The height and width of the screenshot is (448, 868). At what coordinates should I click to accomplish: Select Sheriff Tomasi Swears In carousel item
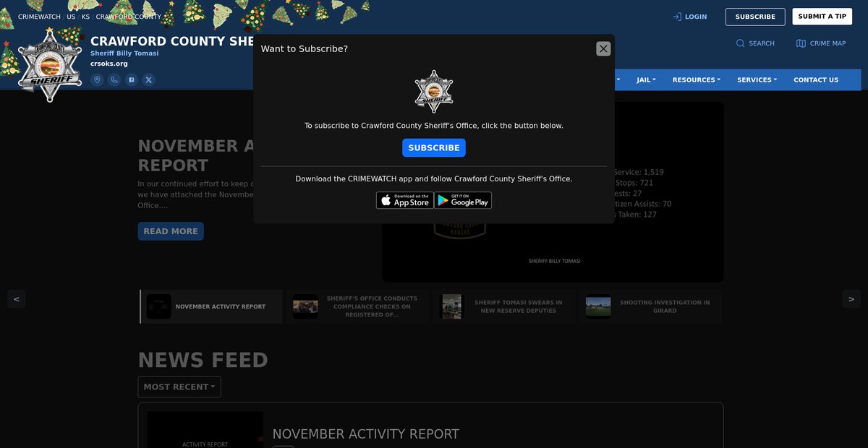point(503,306)
